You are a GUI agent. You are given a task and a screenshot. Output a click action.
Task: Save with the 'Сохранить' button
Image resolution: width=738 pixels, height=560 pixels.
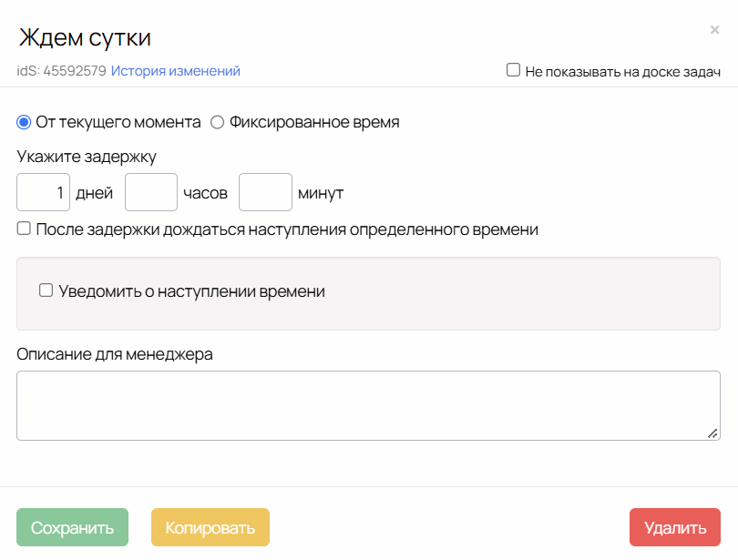(73, 527)
